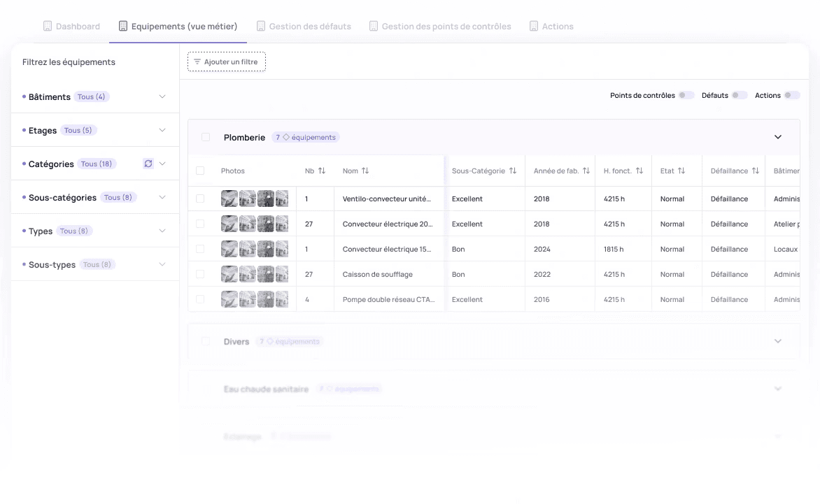Click the Ajouter un filtre button
This screenshot has width=820, height=504.
pyautogui.click(x=227, y=62)
